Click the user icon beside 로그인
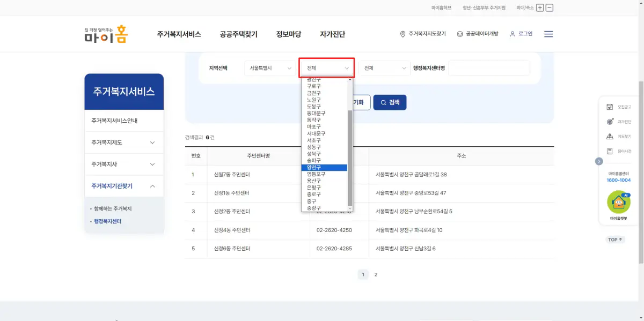This screenshot has width=644, height=321. (x=513, y=34)
